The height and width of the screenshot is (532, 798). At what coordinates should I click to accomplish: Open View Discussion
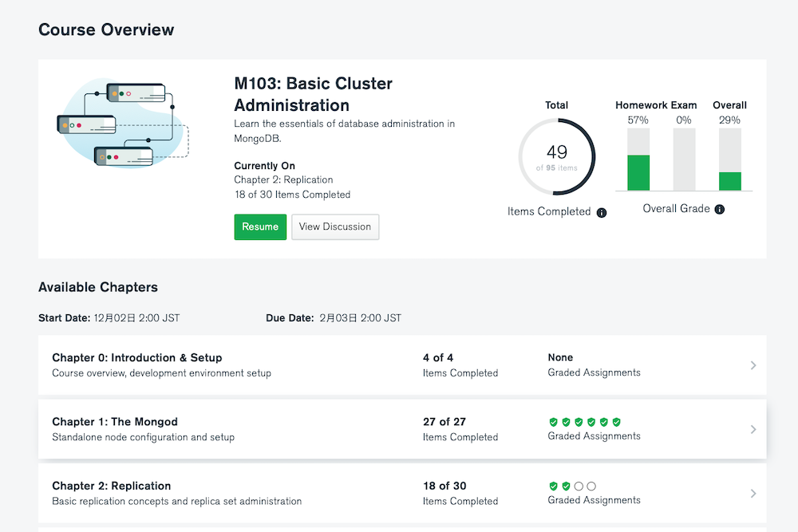point(335,227)
